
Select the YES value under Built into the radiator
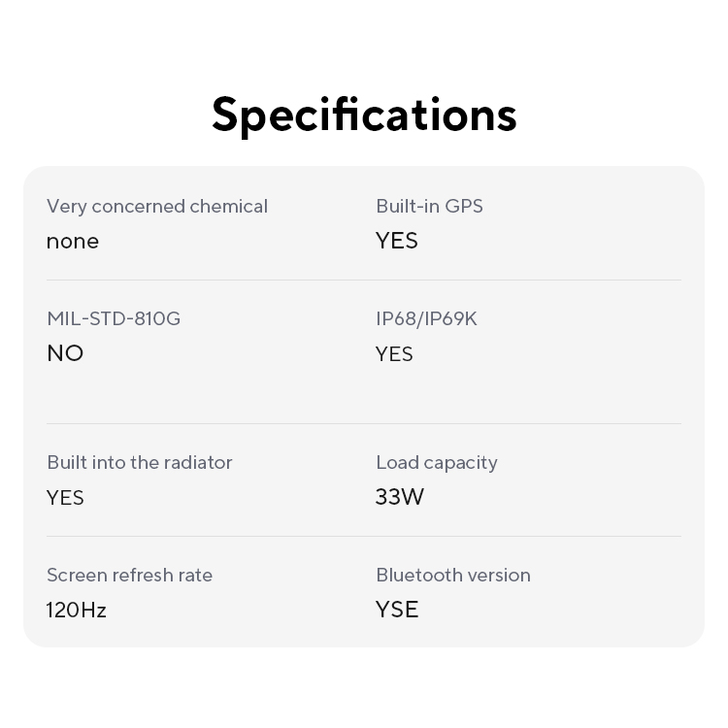[x=65, y=498]
